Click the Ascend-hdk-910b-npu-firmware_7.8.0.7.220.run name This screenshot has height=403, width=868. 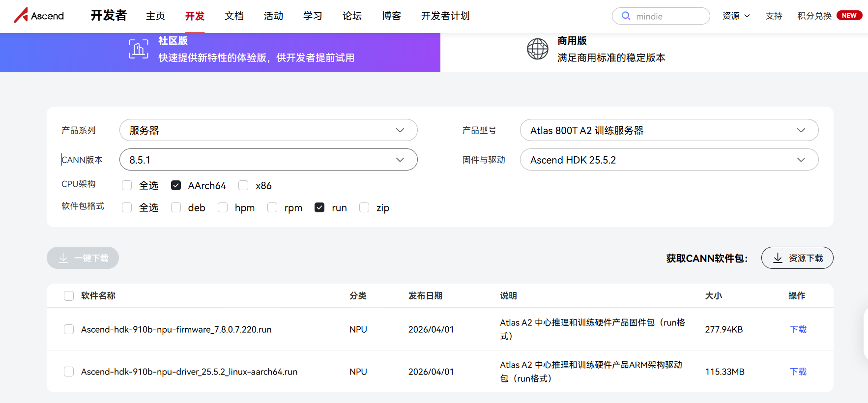coord(176,329)
